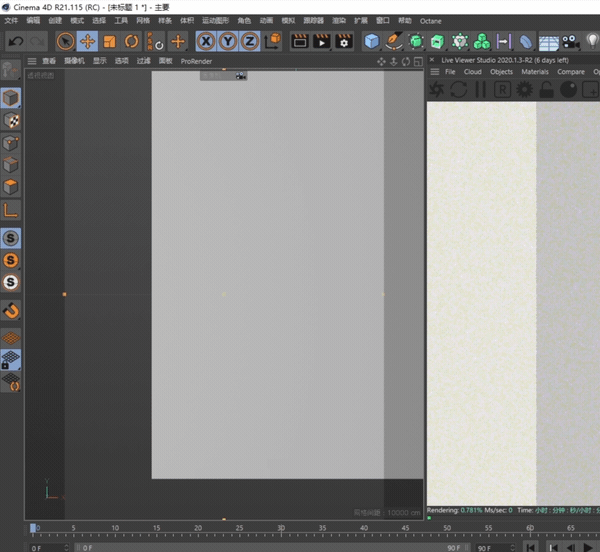Enable Axis mode L-shaped icon
Screen dimensions: 600x552
11,210
